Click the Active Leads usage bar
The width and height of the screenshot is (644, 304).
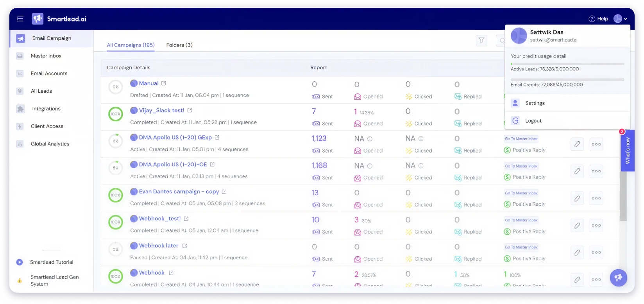tap(567, 64)
